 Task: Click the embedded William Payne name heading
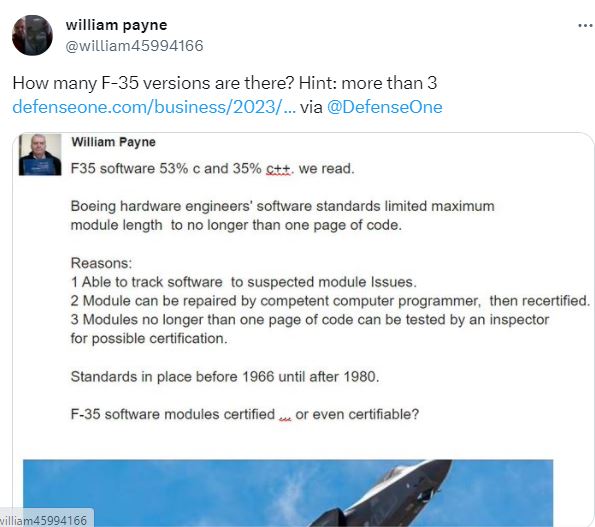113,142
